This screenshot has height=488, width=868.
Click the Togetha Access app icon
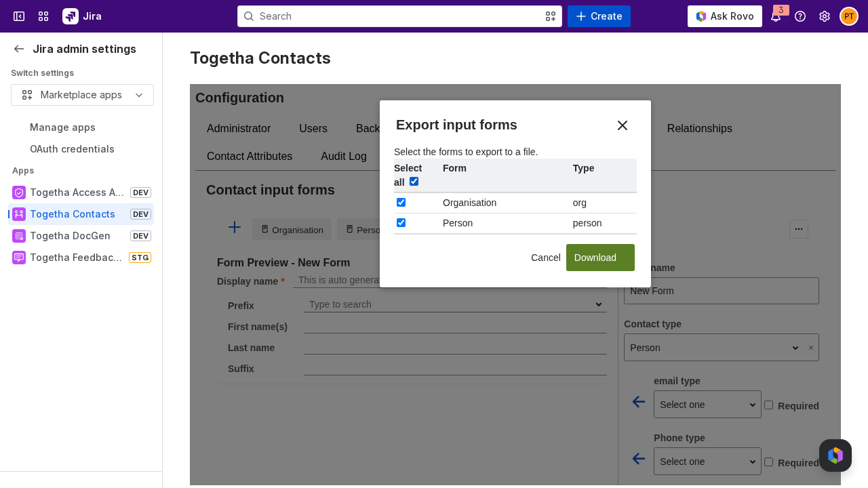tap(19, 192)
